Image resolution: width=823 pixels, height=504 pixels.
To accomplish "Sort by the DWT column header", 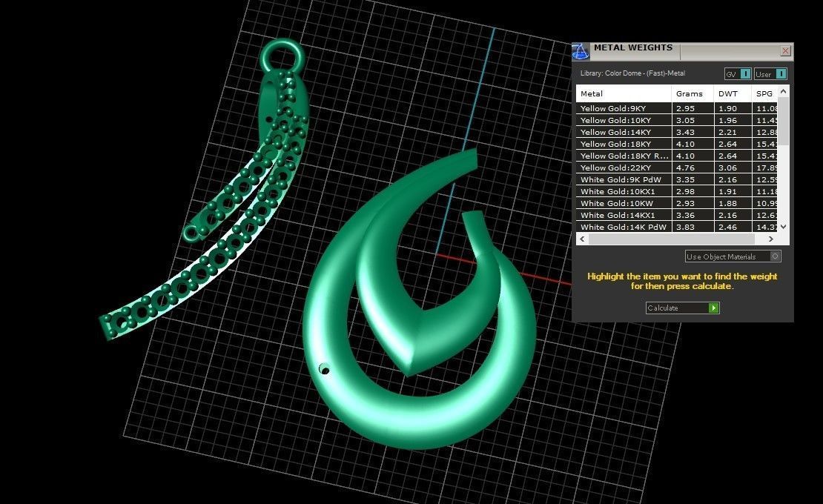I will click(x=733, y=93).
